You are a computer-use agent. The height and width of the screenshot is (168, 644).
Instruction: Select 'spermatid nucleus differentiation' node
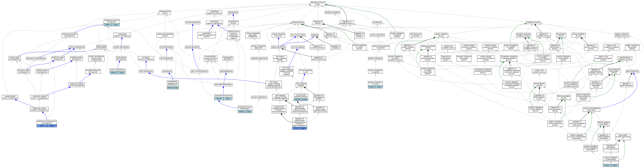245,109
